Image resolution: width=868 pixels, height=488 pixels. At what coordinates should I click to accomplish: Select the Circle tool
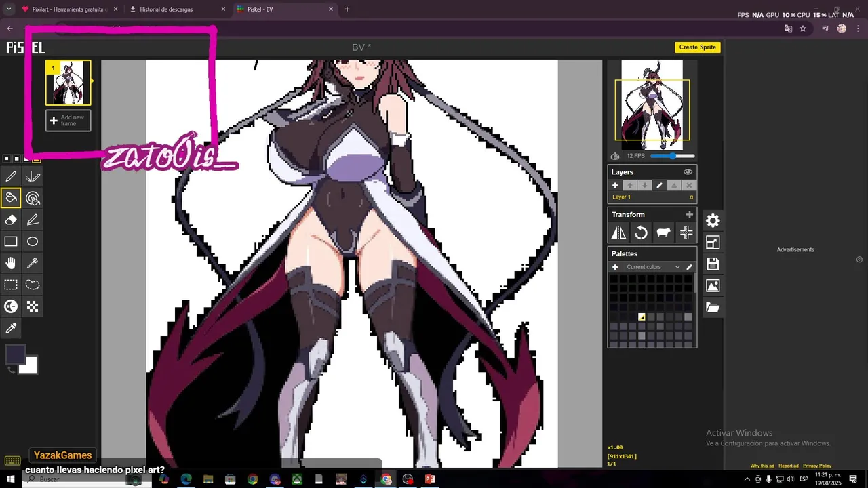point(33,242)
